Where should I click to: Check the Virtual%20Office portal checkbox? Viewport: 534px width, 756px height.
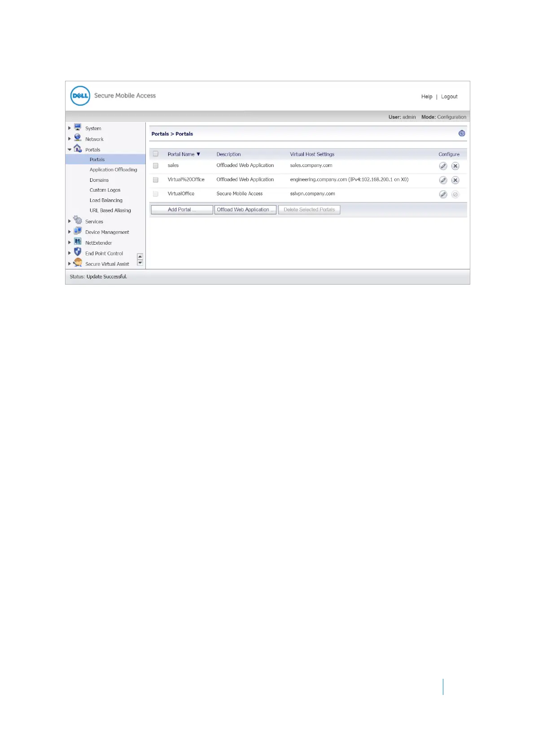pyautogui.click(x=156, y=180)
